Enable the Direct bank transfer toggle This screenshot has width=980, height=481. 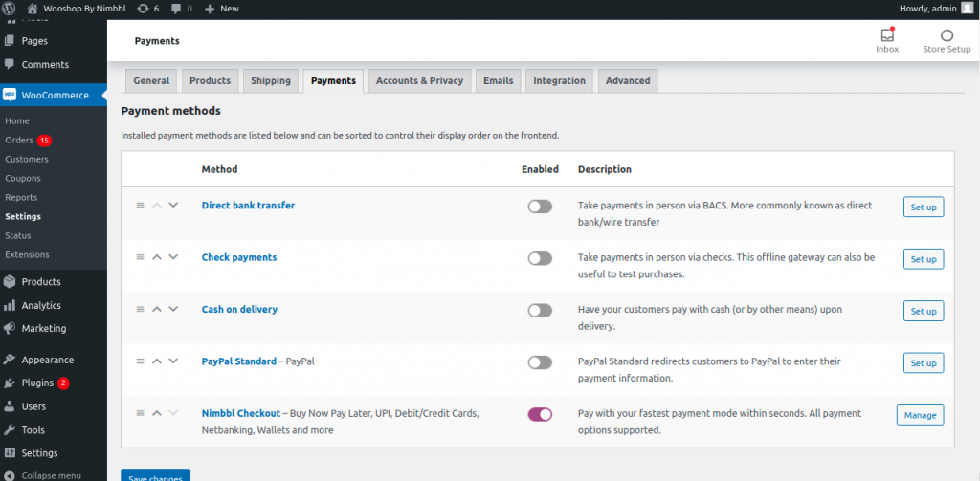point(540,207)
